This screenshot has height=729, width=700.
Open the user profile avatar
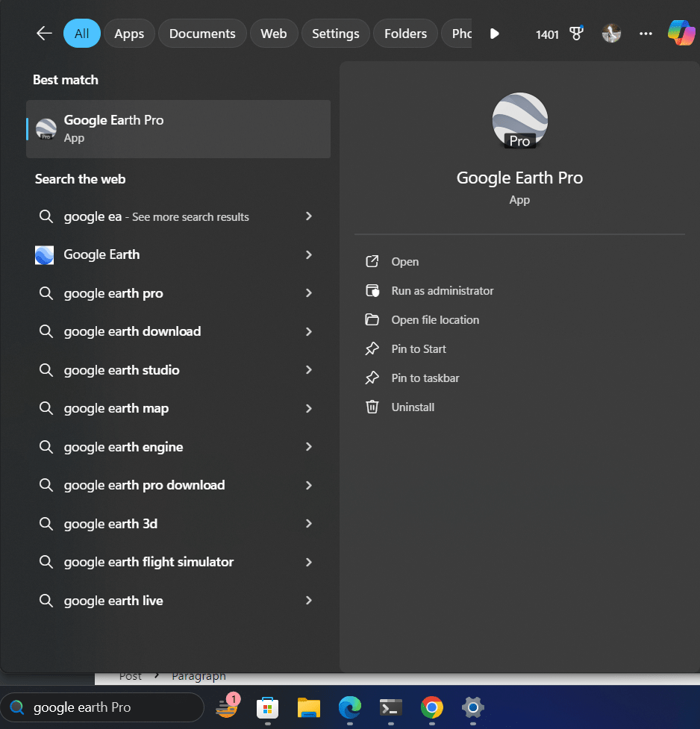coord(611,34)
